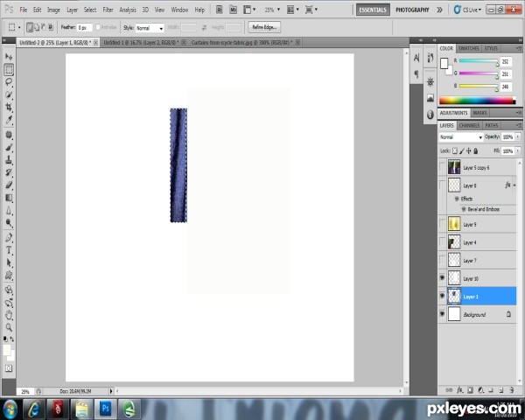Show Layer 5 copy 6 visibility
This screenshot has width=525, height=420.
pos(442,167)
